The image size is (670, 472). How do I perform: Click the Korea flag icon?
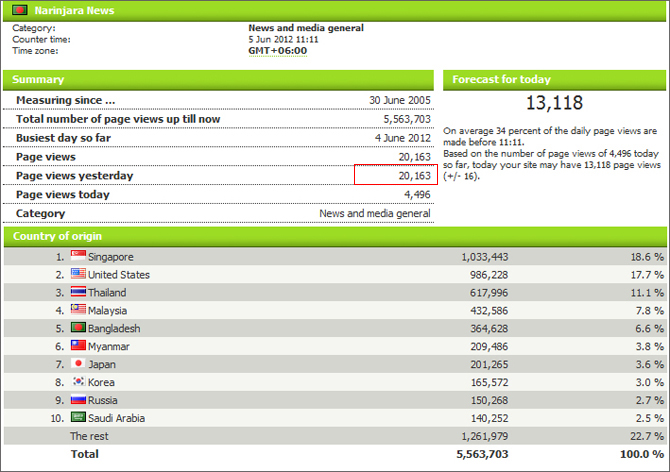[x=77, y=382]
